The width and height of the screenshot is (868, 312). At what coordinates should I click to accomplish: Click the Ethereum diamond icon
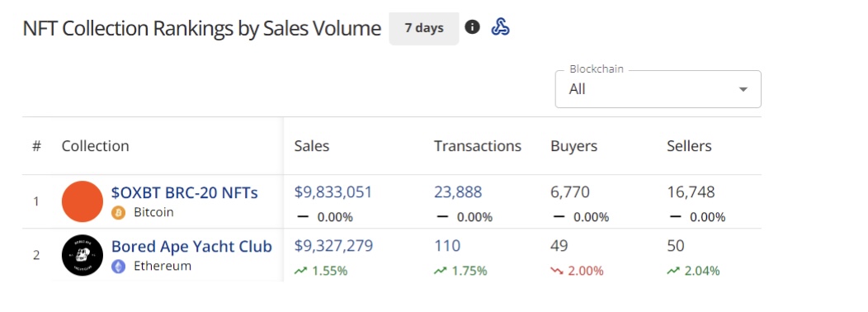coord(119,267)
